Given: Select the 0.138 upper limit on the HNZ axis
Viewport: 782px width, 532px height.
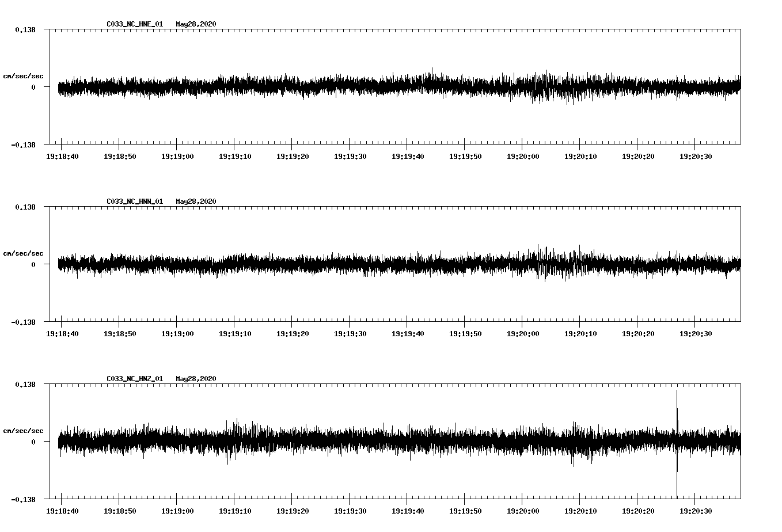Looking at the screenshot, I should pos(25,384).
